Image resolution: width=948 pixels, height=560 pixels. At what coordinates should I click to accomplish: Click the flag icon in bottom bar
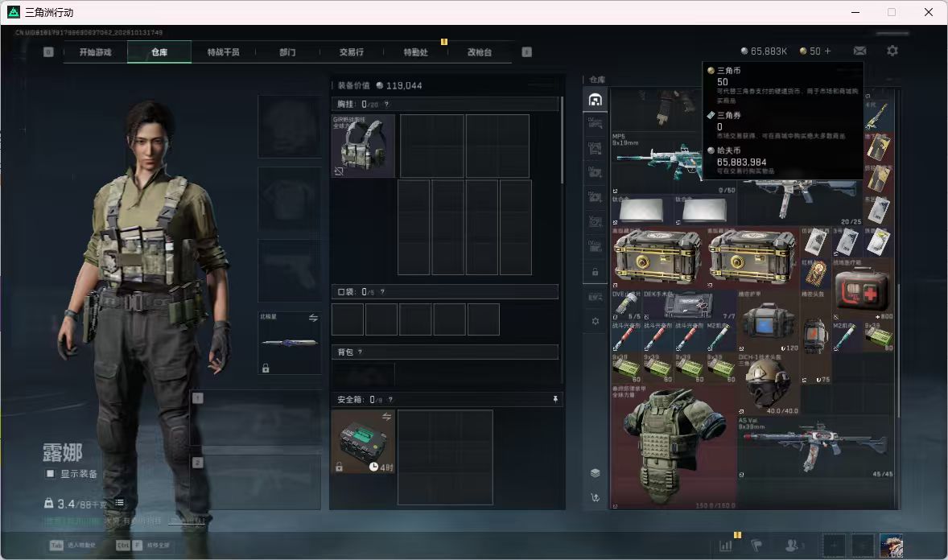click(x=756, y=546)
